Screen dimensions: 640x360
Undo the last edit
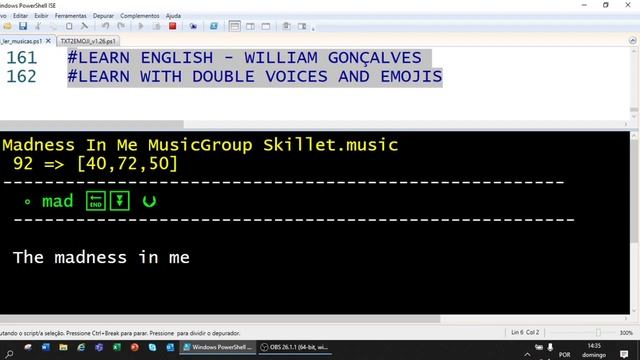coord(105,27)
